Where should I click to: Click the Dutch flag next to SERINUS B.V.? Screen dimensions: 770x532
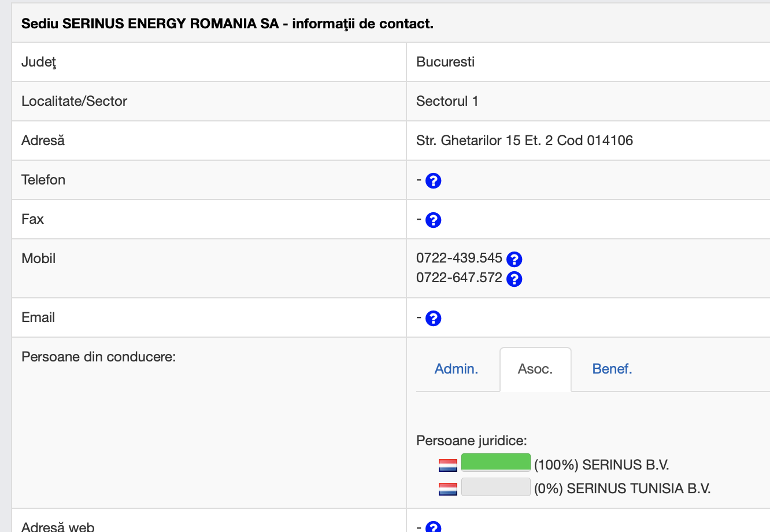(x=448, y=465)
